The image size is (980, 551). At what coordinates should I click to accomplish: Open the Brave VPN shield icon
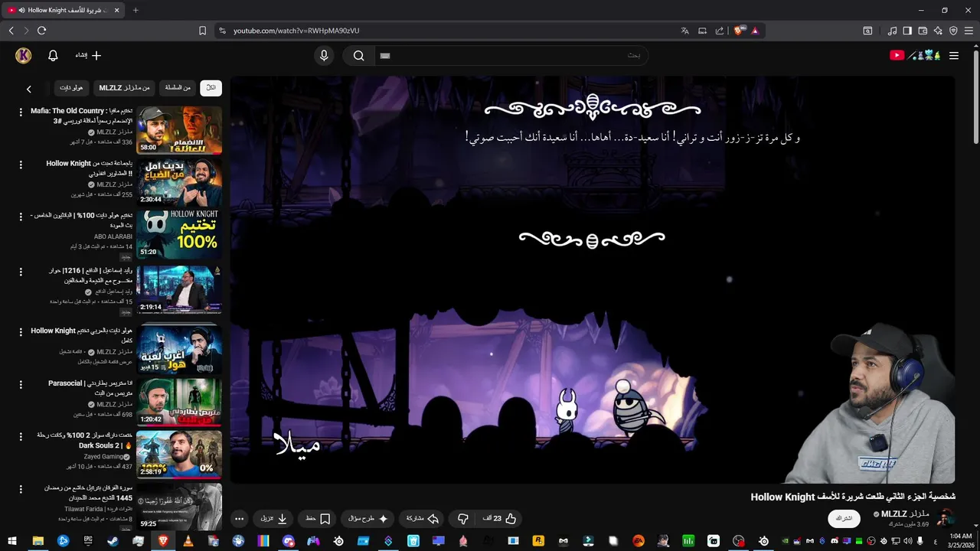coord(953,31)
